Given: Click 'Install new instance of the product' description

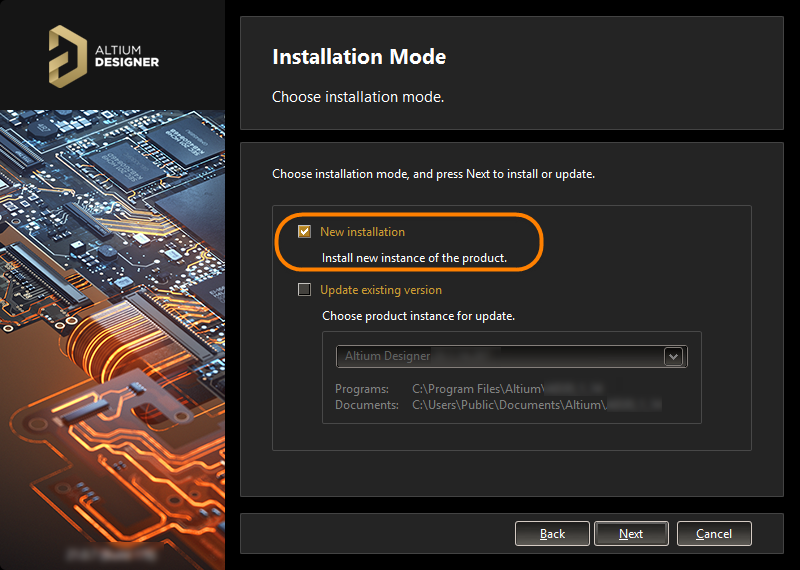Looking at the screenshot, I should [414, 258].
